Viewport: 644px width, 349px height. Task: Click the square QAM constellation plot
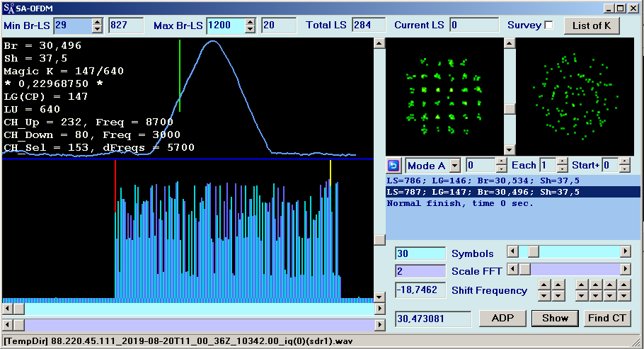pyautogui.click(x=445, y=96)
